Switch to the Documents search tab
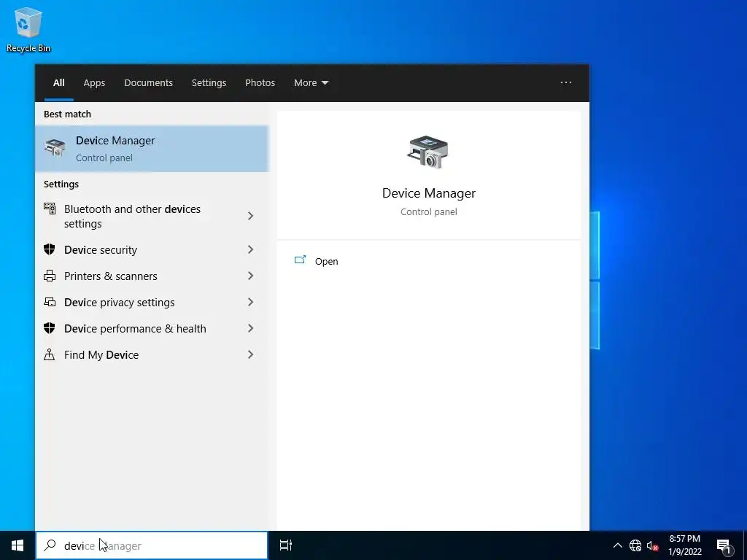 pos(148,83)
